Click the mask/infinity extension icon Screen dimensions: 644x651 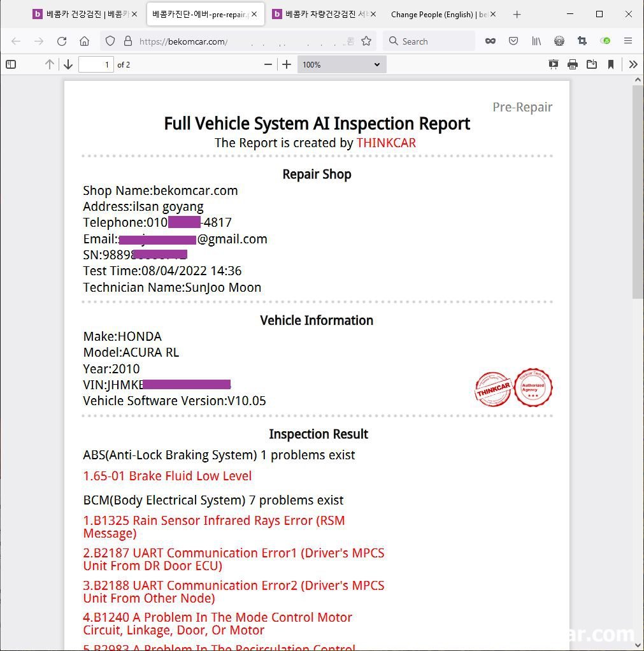[490, 41]
